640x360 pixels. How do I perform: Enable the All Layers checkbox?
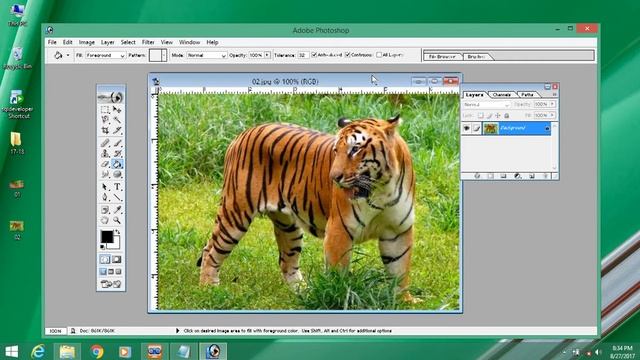point(379,55)
